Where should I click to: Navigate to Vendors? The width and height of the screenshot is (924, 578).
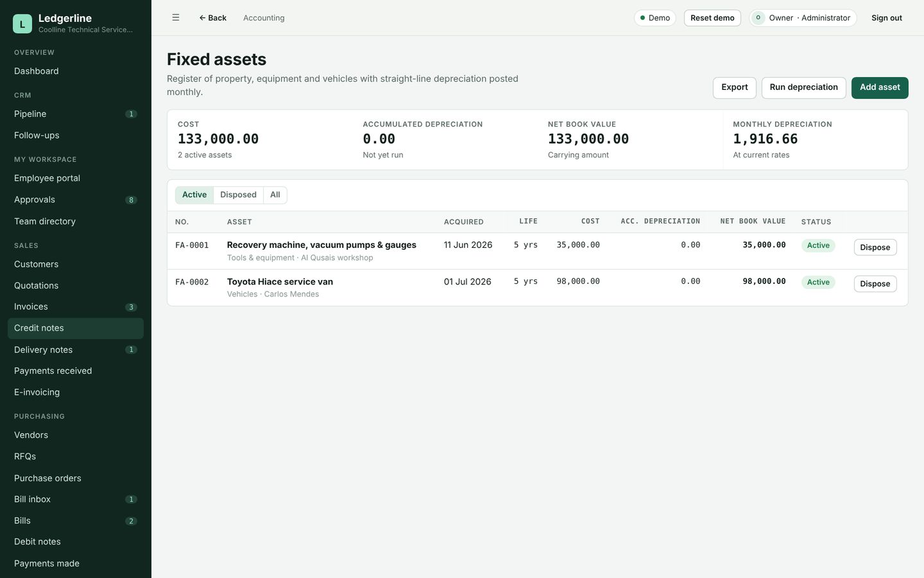point(76,435)
